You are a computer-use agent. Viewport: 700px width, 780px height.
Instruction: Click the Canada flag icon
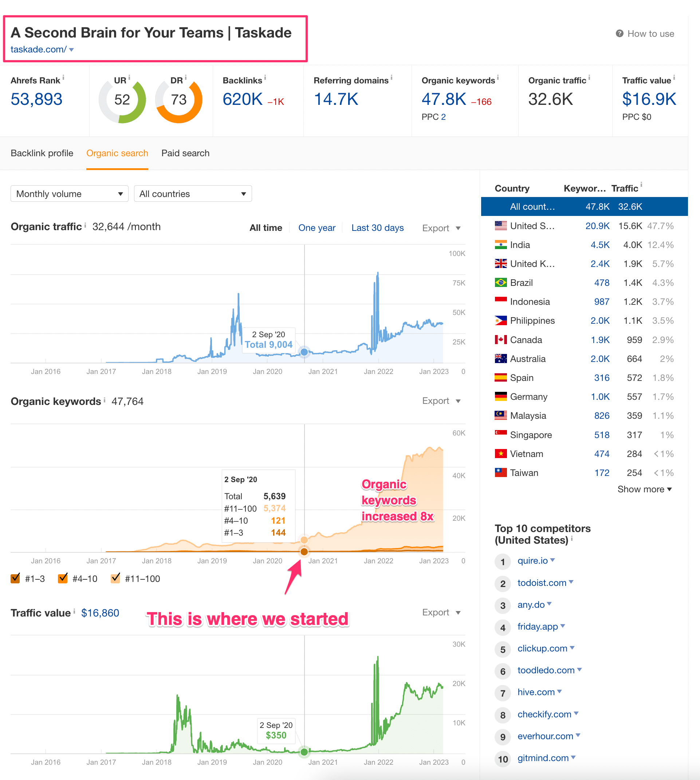(x=500, y=340)
